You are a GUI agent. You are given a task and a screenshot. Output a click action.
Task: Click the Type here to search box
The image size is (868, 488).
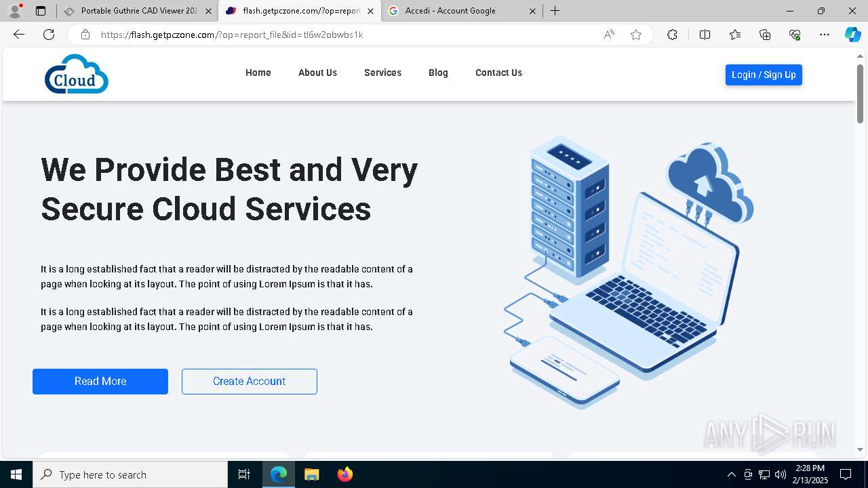[x=130, y=474]
